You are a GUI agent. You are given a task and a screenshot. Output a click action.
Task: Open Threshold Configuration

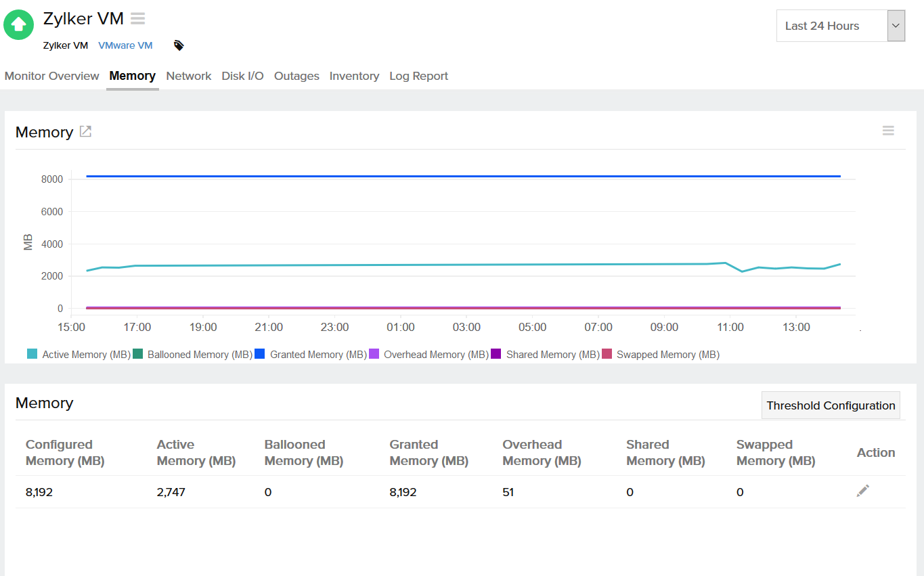(x=831, y=405)
